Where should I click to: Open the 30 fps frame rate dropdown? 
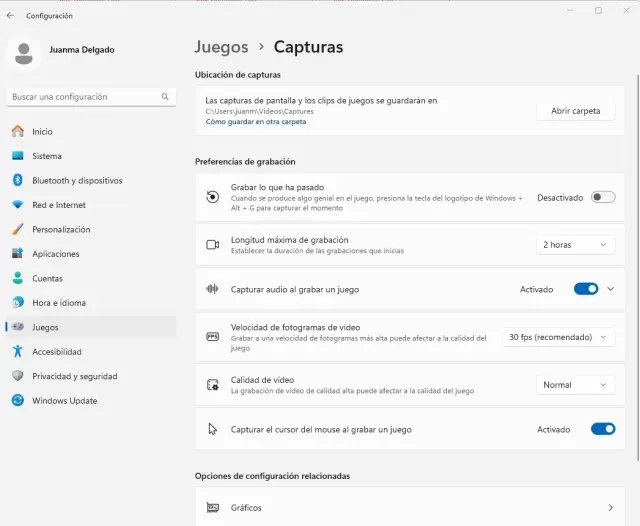[x=558, y=337]
